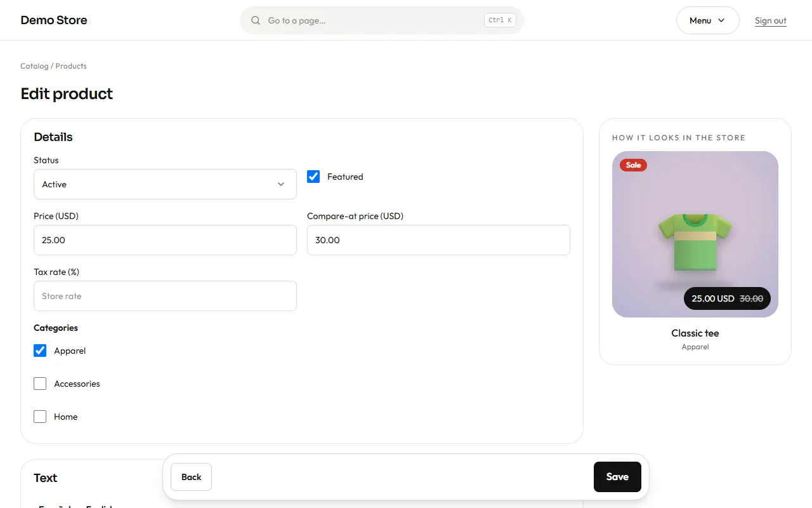
Task: Click the How it looks in the store heading
Action: pyautogui.click(x=679, y=138)
